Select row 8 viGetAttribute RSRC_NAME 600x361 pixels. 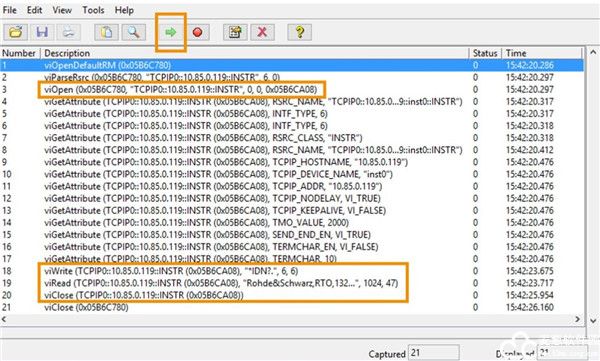pos(292,150)
